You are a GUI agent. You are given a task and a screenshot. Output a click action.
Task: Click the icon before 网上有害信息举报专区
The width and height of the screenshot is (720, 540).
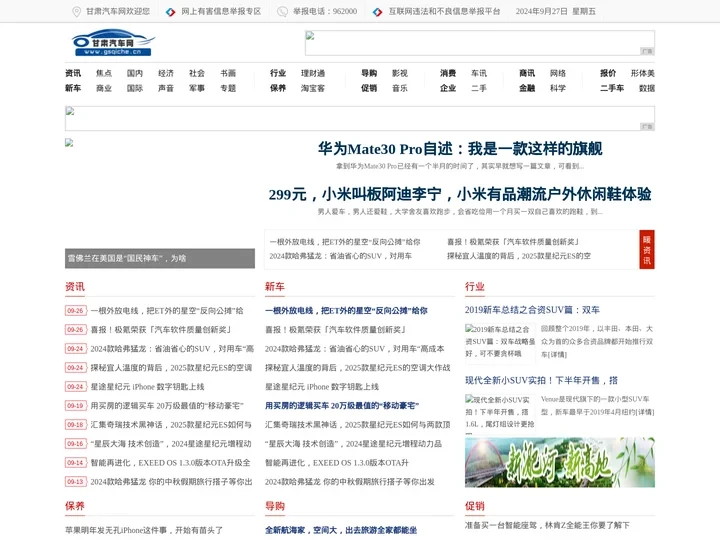pos(171,12)
